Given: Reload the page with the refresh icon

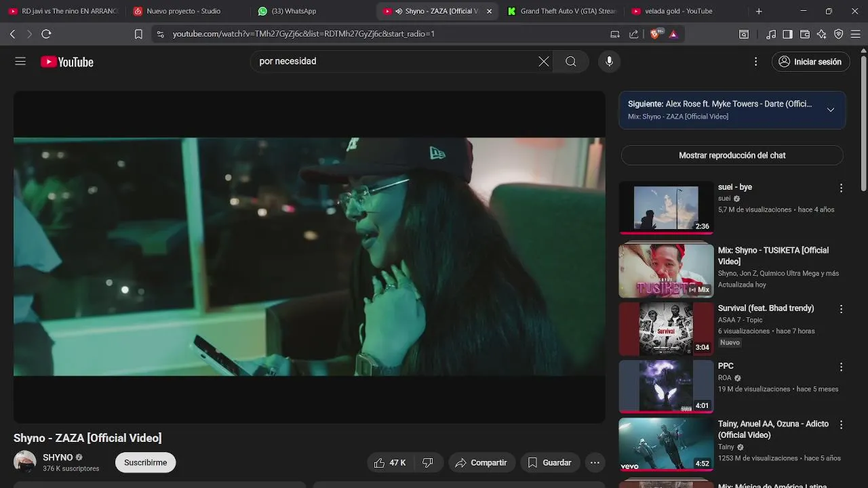Looking at the screenshot, I should 46,34.
